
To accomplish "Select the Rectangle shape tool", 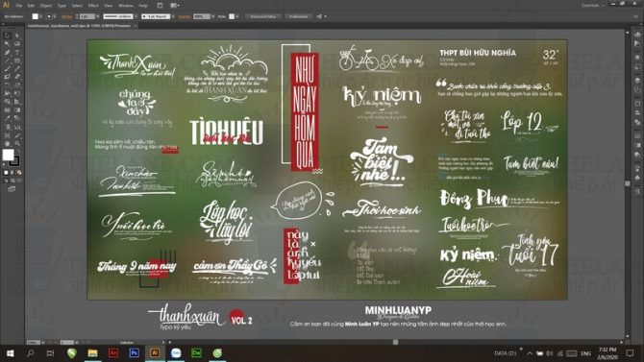I will click(17, 60).
